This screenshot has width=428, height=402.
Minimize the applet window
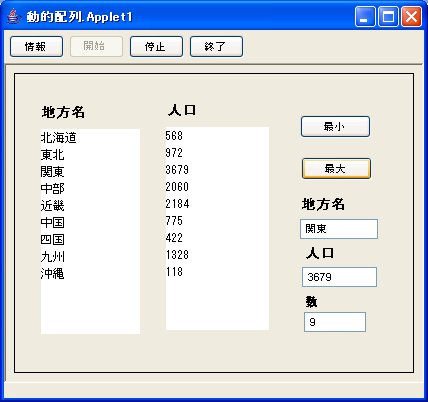coord(365,16)
